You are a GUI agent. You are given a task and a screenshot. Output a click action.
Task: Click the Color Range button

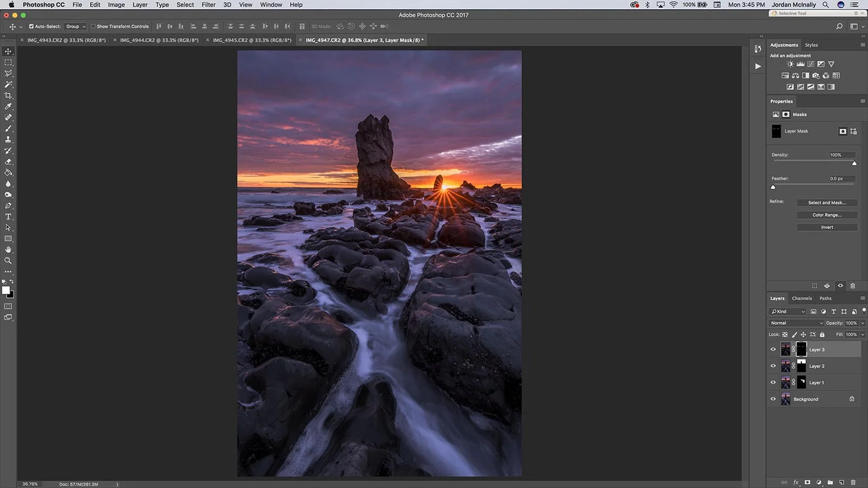point(827,215)
